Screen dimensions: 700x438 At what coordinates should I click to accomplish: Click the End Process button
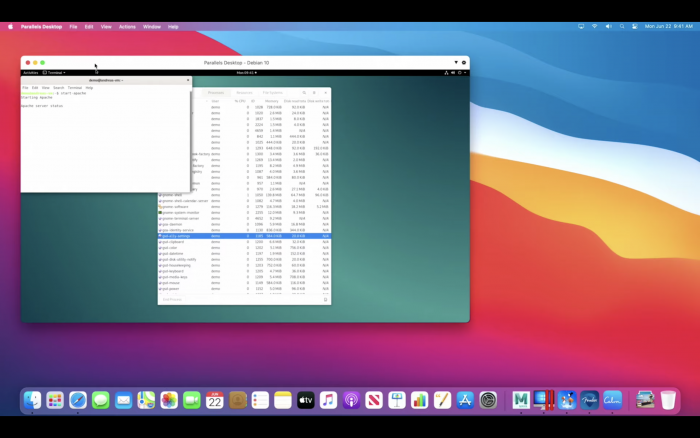[x=172, y=300]
